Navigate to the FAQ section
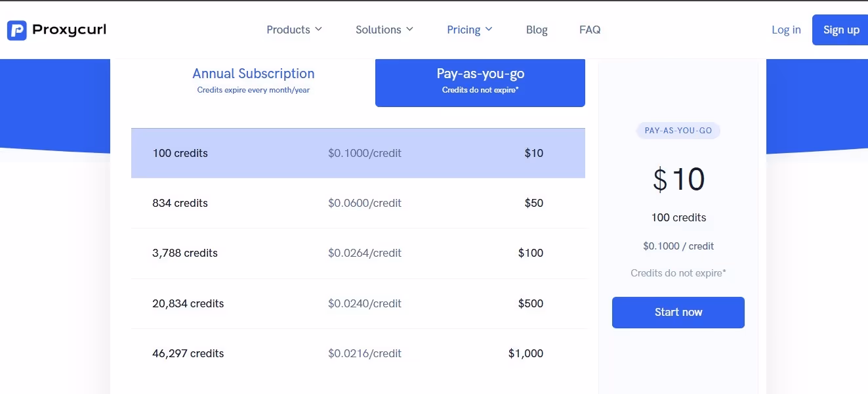Screen dimensions: 868x394 [x=589, y=30]
